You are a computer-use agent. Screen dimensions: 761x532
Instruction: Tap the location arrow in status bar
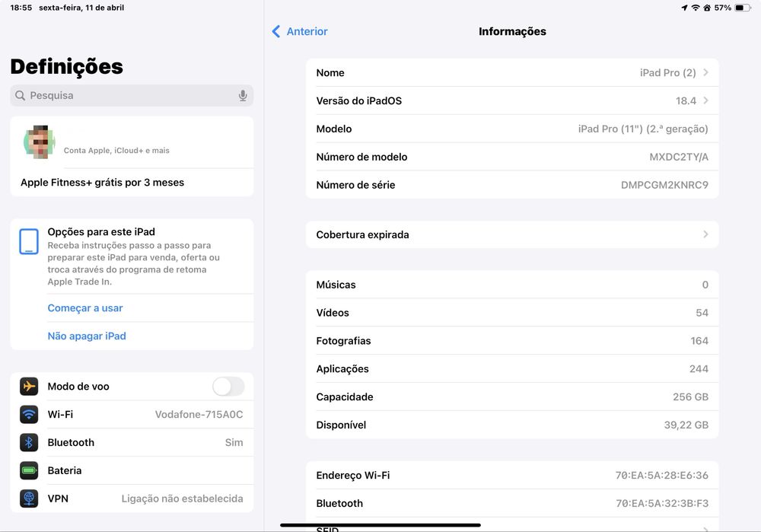pos(684,8)
